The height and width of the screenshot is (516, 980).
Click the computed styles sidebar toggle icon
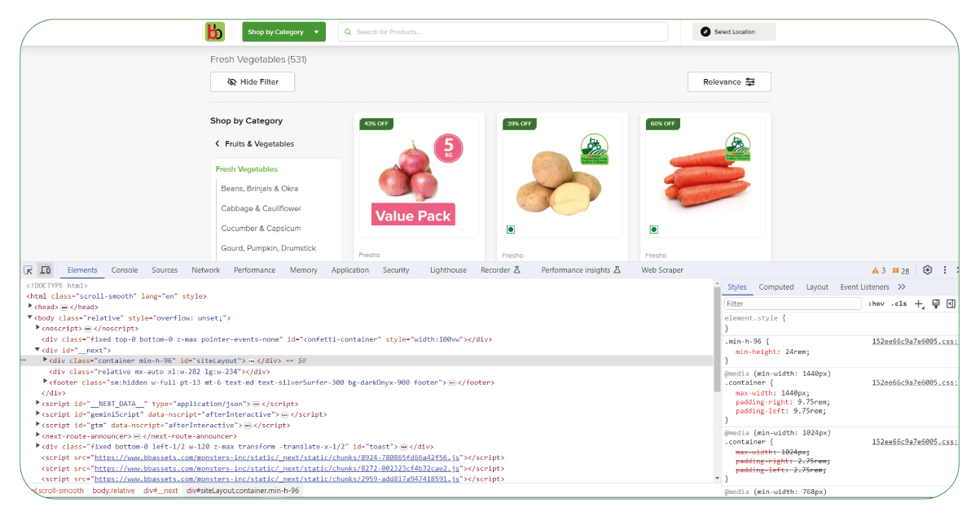(x=951, y=304)
